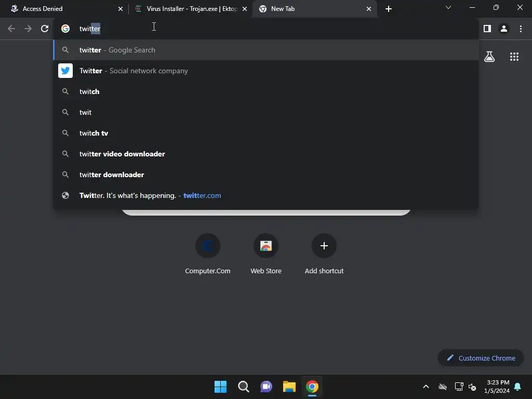Click the muted volume tray icon
The width and height of the screenshot is (532, 399).
pos(472,387)
